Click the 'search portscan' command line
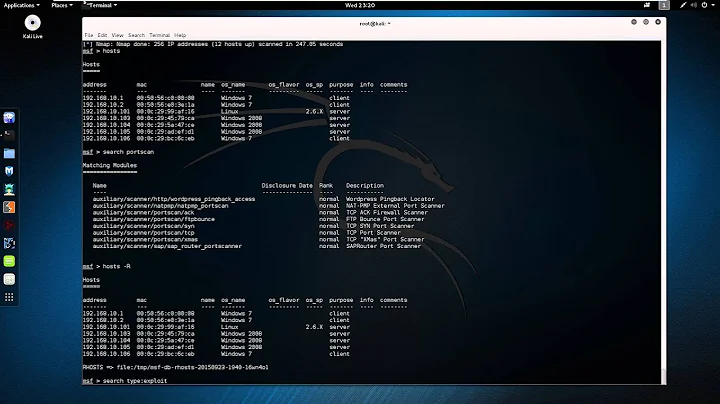 click(118, 152)
